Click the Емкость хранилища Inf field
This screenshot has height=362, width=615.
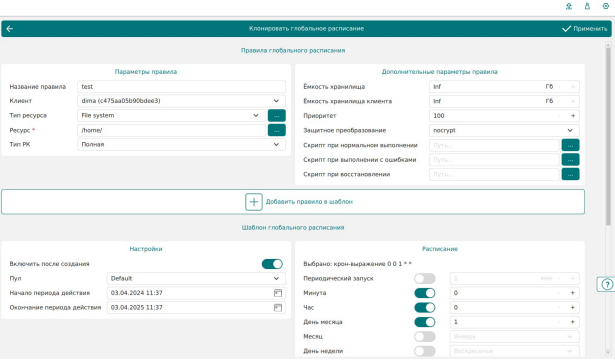(504, 87)
